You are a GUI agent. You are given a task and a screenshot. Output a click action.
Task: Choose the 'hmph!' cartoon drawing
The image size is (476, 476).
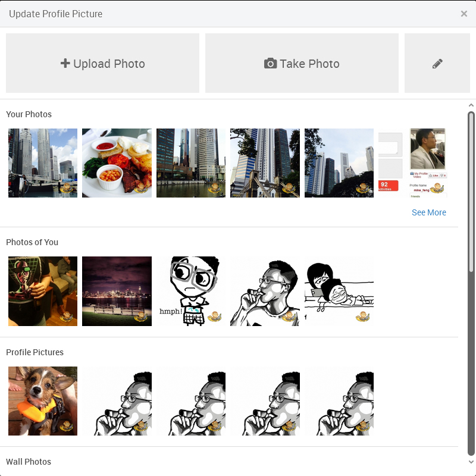point(191,291)
